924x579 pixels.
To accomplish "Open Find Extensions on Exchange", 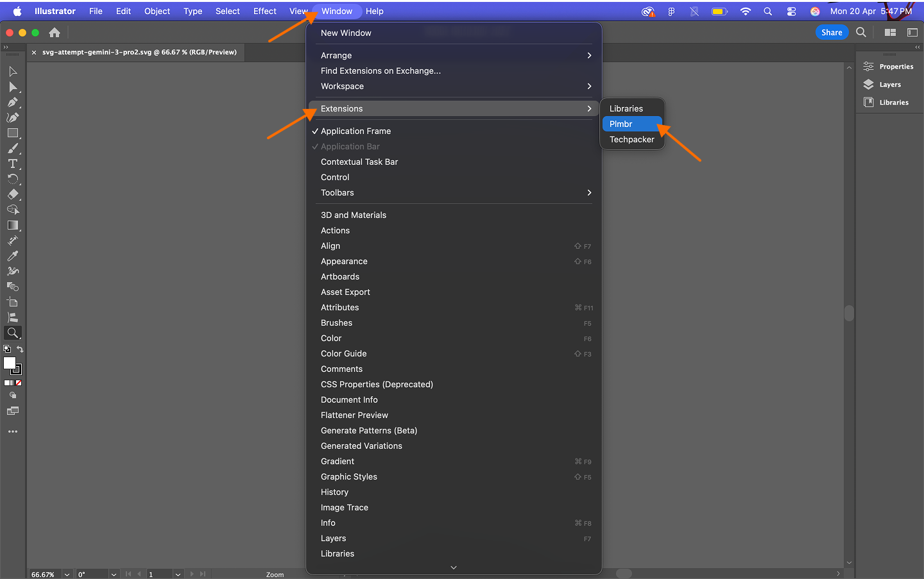I will (381, 71).
